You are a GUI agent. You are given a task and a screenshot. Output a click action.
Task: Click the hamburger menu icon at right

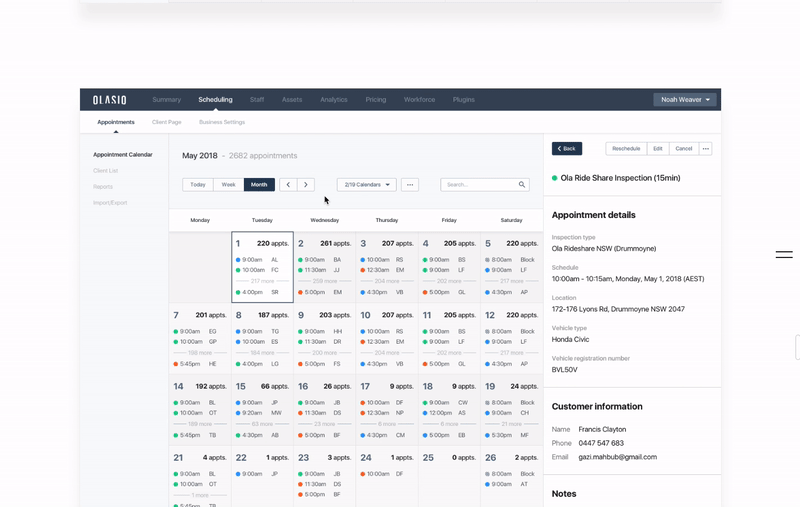[784, 255]
